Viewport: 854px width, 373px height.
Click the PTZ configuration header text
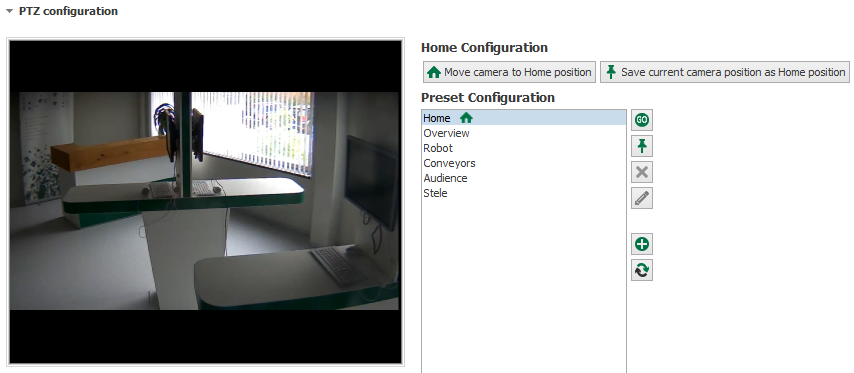(68, 11)
